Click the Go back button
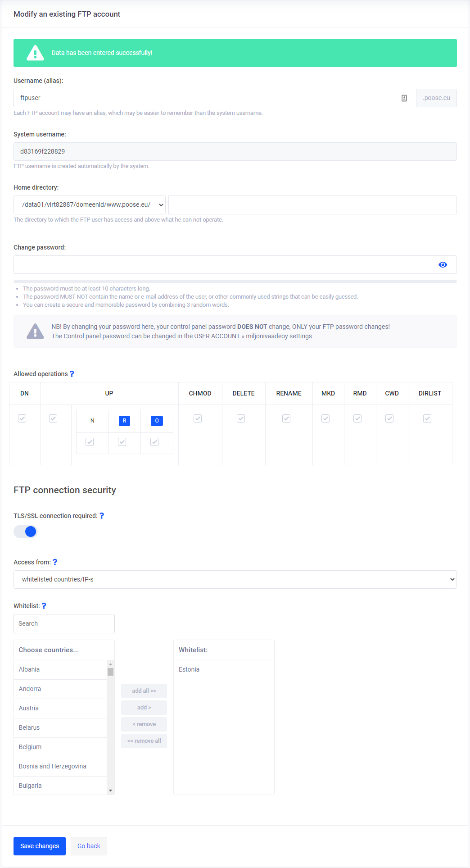Screen dimensions: 470x868 (89, 846)
